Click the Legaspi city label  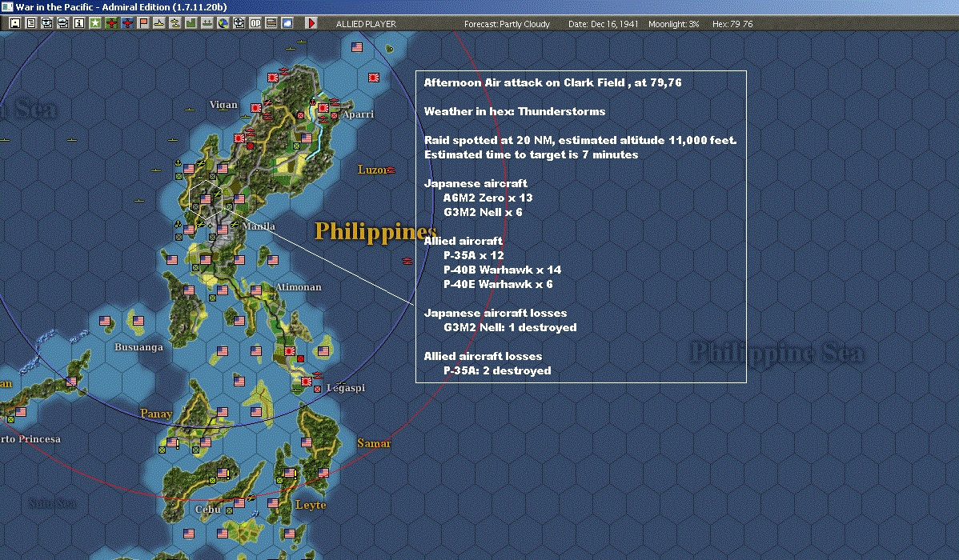pos(346,387)
